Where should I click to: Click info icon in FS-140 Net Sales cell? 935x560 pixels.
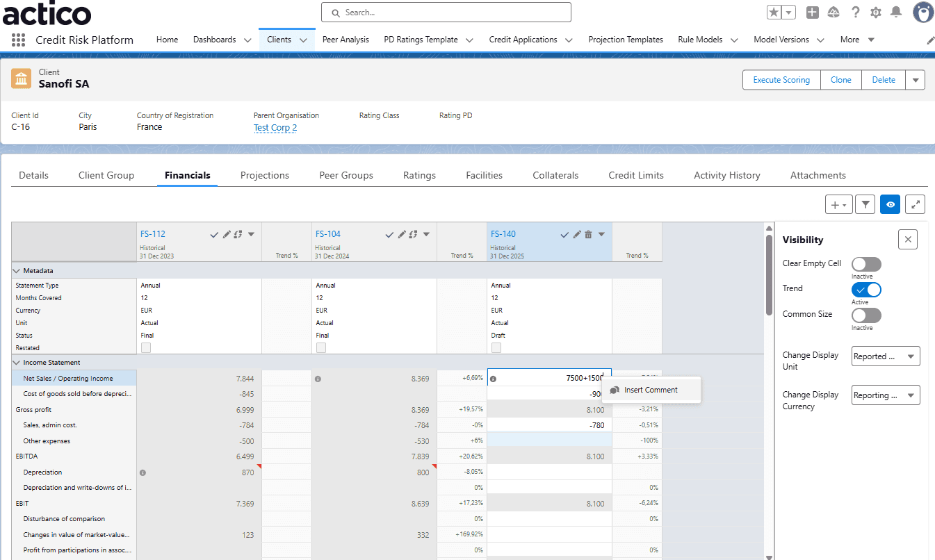(493, 379)
